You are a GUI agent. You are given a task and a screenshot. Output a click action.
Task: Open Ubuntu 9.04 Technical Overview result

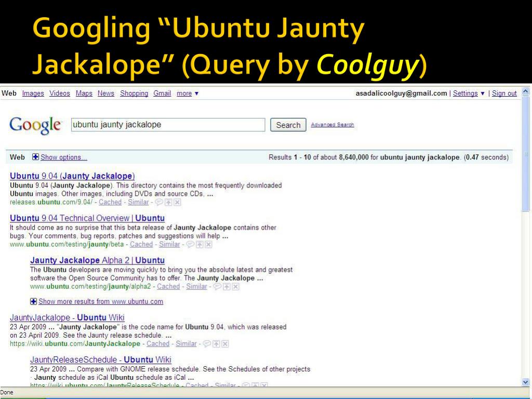click(87, 218)
